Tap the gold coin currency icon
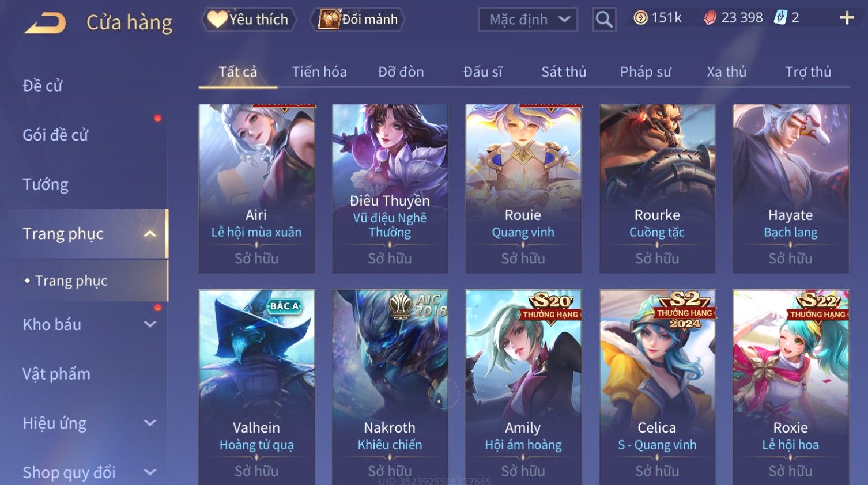 640,18
